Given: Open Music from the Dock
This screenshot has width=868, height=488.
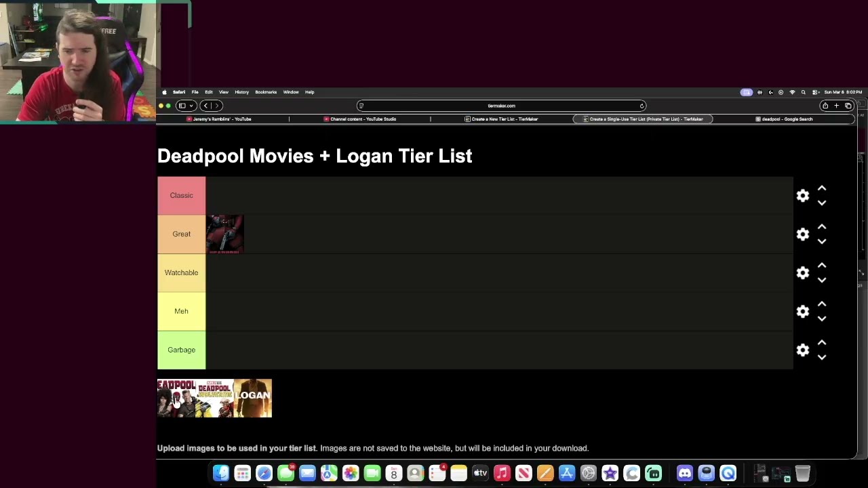Looking at the screenshot, I should pyautogui.click(x=502, y=473).
